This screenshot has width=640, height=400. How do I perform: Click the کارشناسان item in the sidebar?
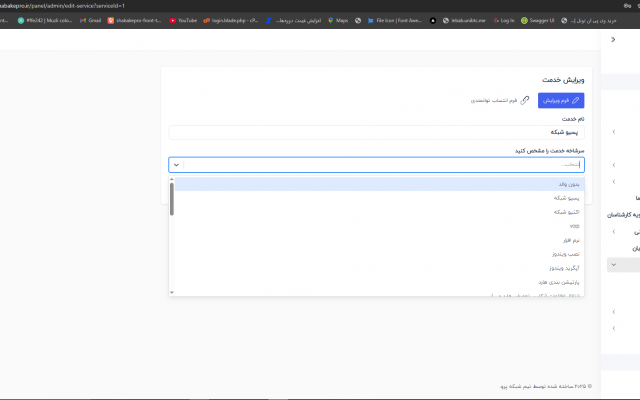click(x=624, y=215)
